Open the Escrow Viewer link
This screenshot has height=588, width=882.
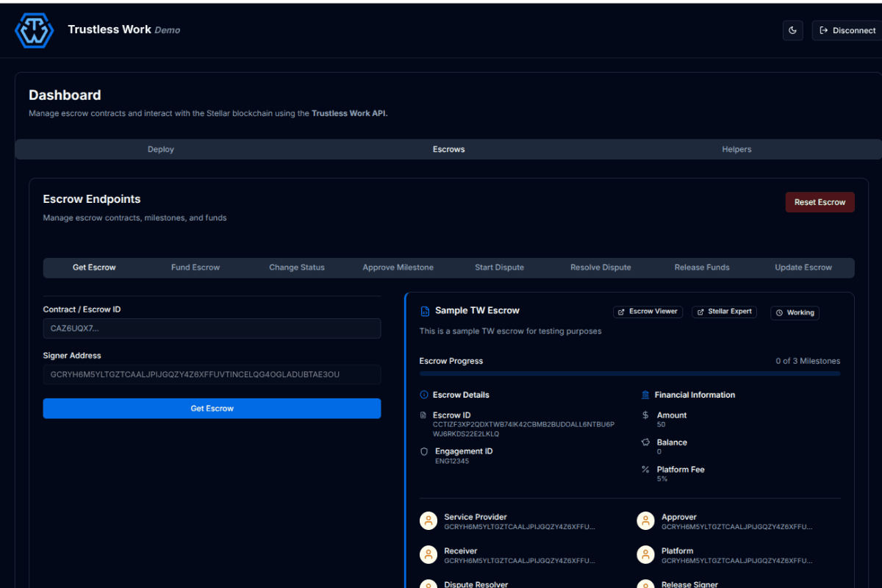pyautogui.click(x=648, y=312)
